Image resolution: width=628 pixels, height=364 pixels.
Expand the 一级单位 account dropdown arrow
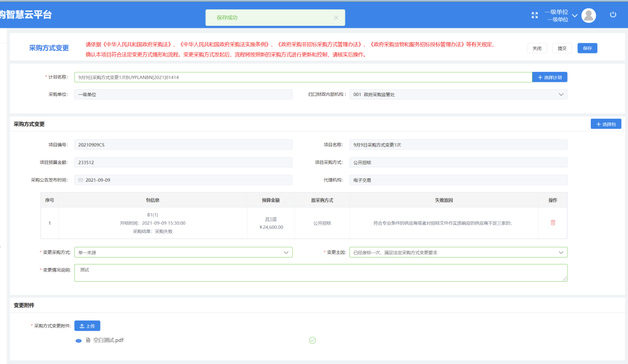(574, 16)
